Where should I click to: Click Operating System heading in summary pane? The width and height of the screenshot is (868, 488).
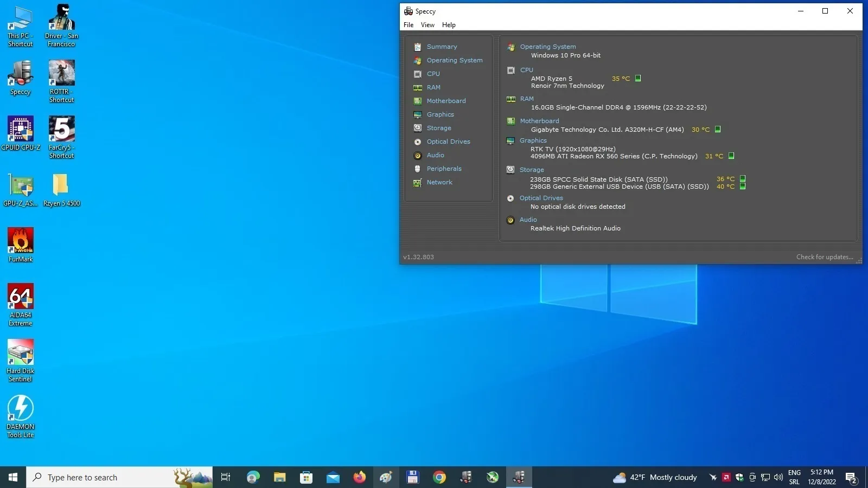coord(548,47)
